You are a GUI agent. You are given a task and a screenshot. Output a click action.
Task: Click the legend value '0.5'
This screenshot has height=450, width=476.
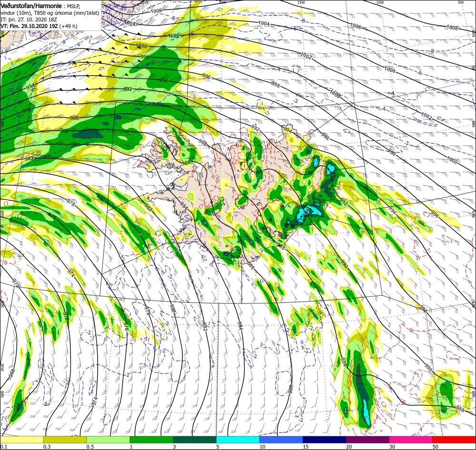tap(90, 447)
